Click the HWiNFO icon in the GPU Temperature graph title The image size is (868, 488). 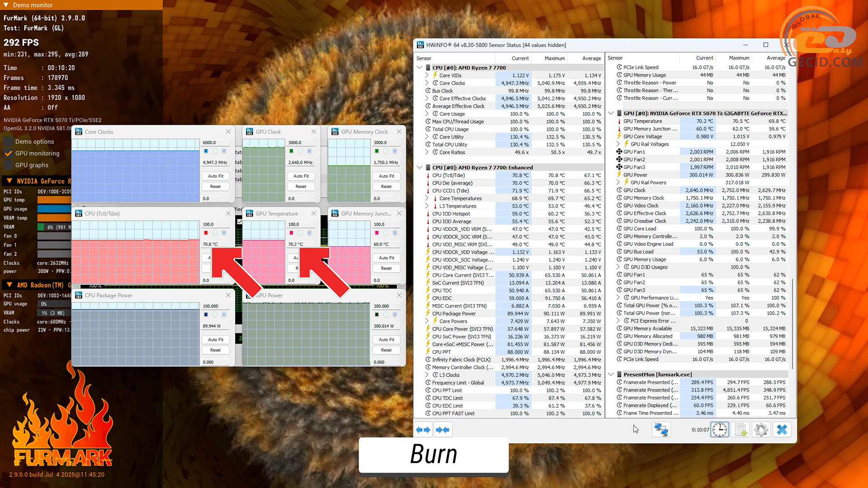(x=250, y=213)
